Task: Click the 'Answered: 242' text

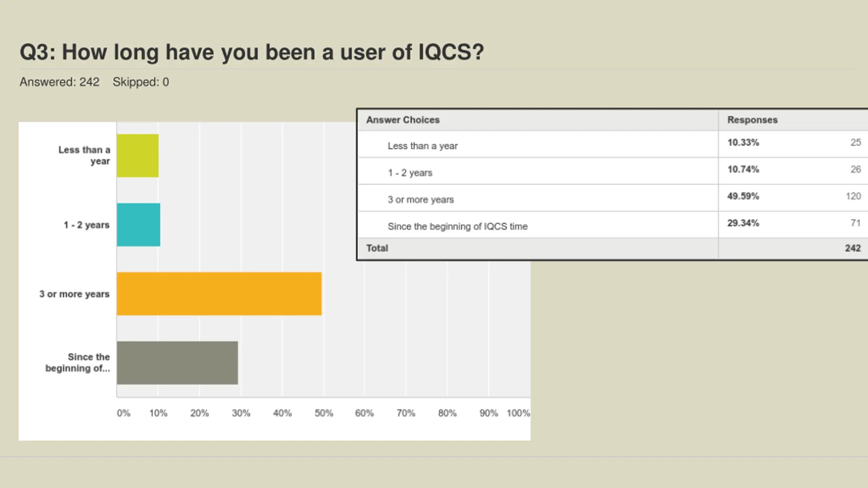Action: tap(59, 82)
